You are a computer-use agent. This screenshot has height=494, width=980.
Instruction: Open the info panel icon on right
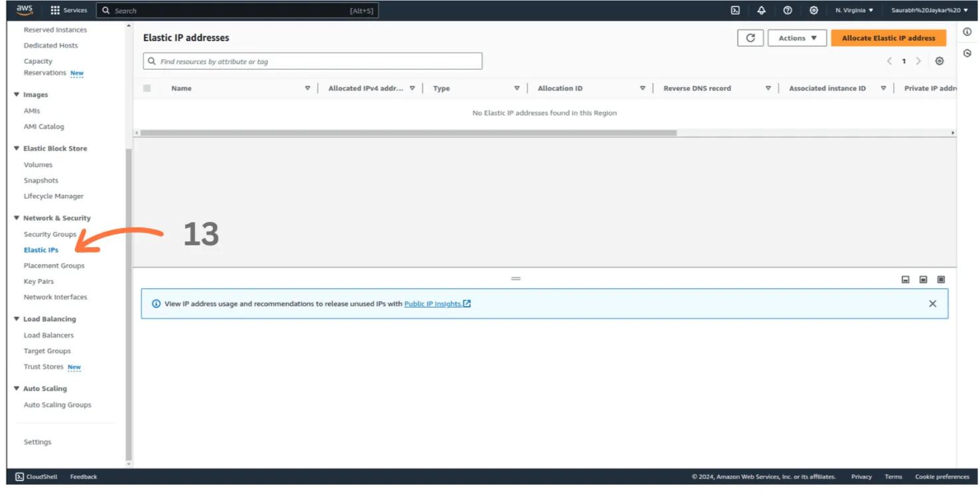tap(967, 32)
